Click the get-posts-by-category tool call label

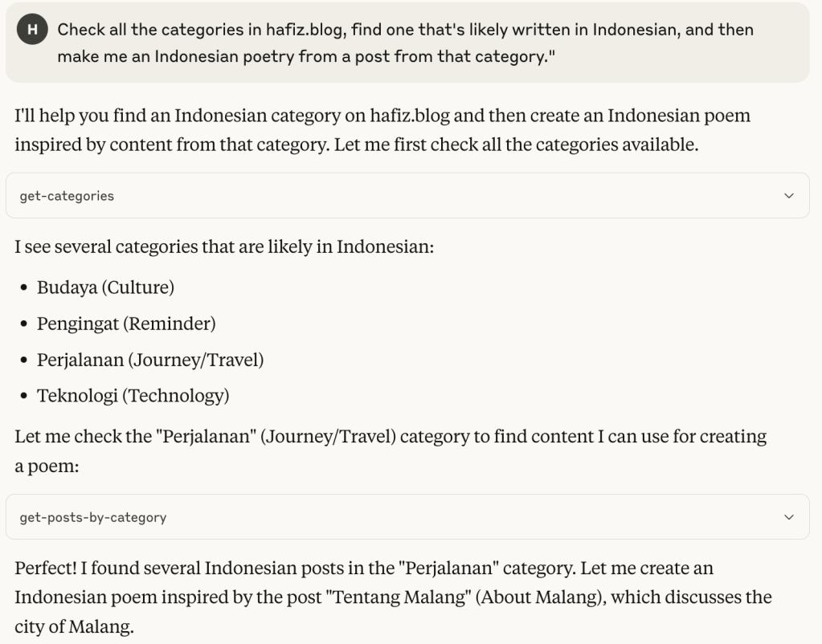tap(93, 517)
